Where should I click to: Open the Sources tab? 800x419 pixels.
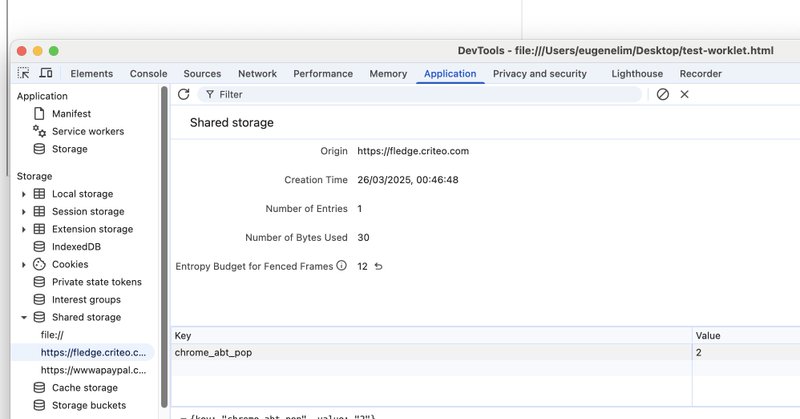pyautogui.click(x=202, y=73)
